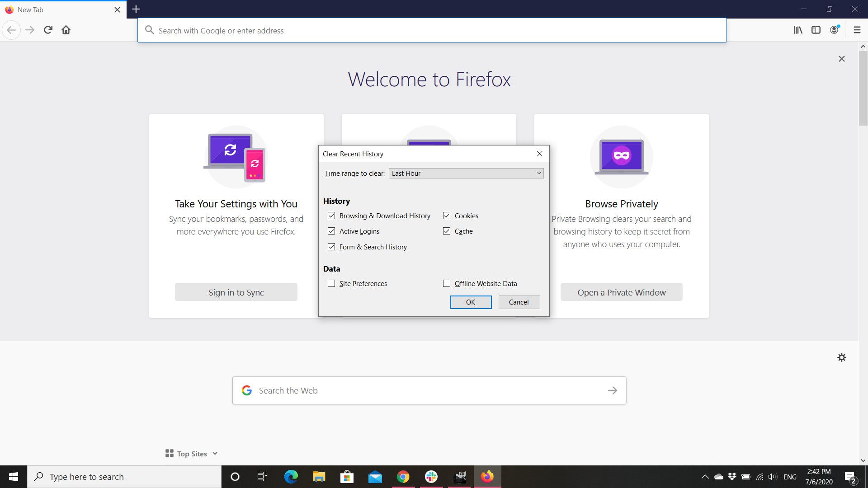Dismiss the Welcome to Firefox section

(841, 59)
